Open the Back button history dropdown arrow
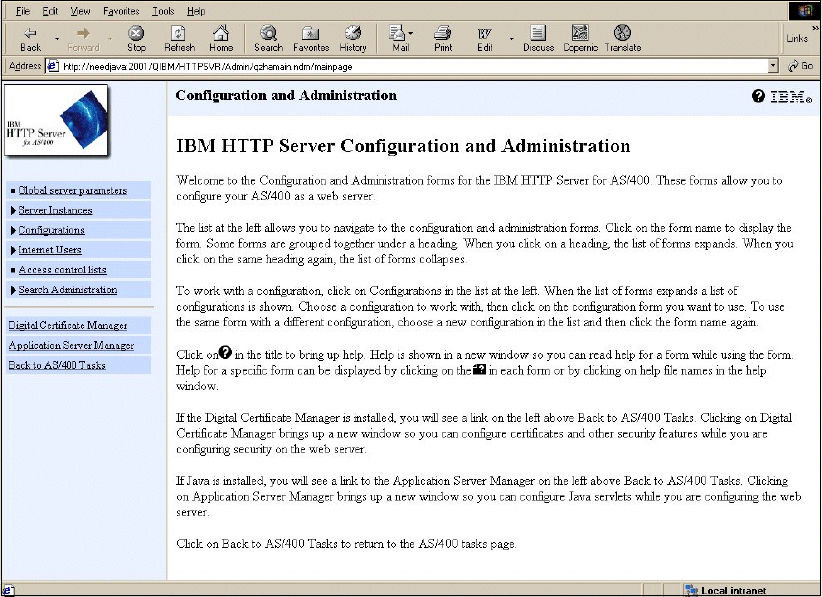Image resolution: width=822 pixels, height=597 pixels. [x=57, y=39]
